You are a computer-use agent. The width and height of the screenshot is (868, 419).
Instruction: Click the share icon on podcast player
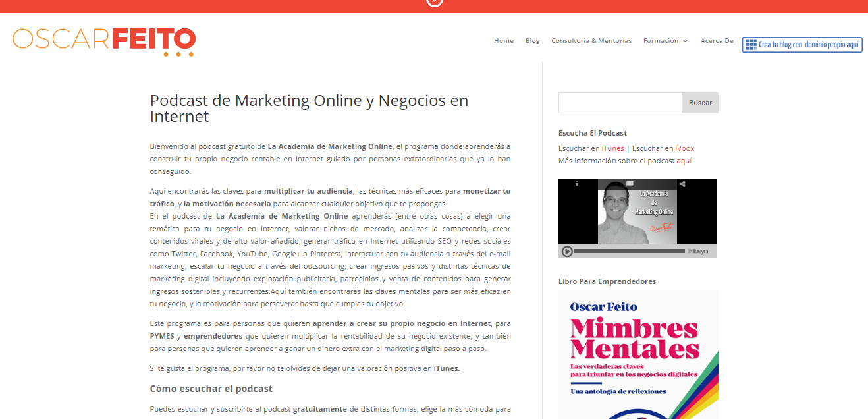(x=682, y=184)
